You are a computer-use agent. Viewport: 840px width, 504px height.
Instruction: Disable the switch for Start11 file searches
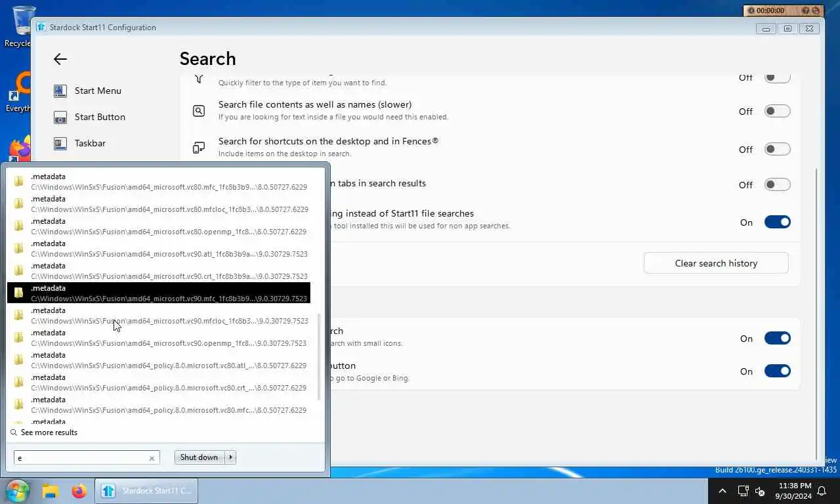[777, 222]
